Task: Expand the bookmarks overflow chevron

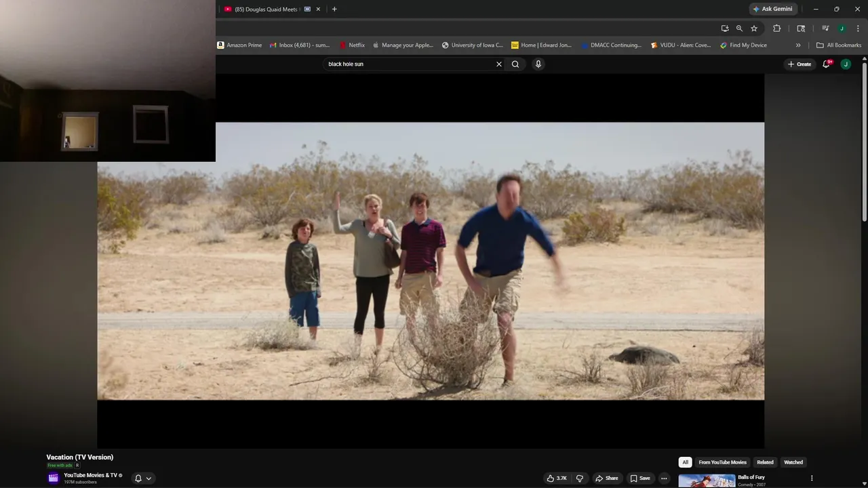Action: [x=798, y=45]
